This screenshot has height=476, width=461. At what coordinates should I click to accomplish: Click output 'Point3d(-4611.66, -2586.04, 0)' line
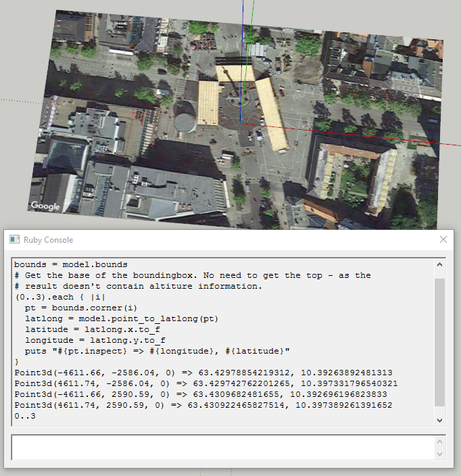click(x=203, y=373)
